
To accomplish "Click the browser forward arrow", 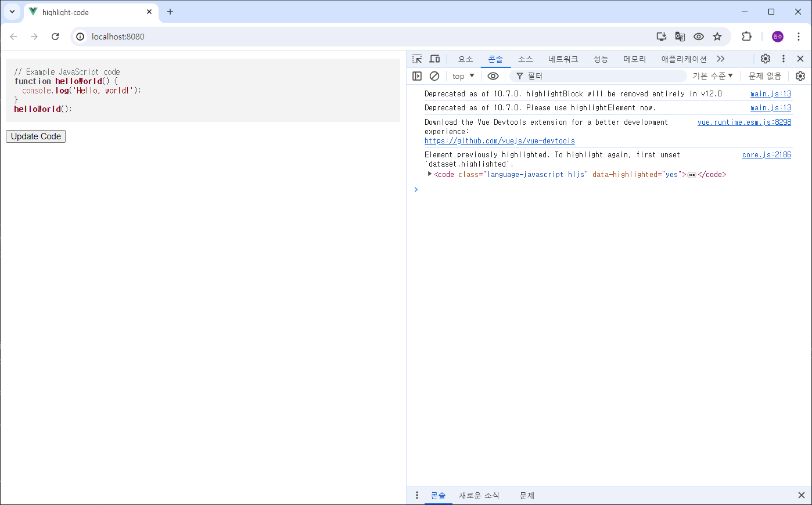I will pos(34,37).
